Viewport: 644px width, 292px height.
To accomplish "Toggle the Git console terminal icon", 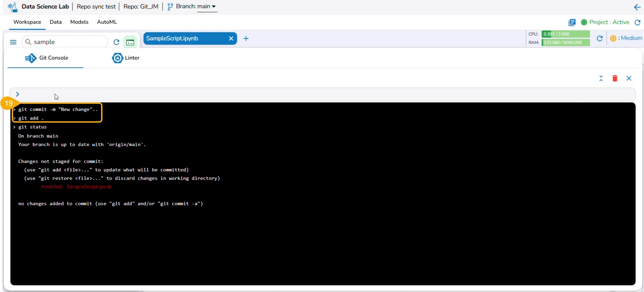I will pos(130,42).
